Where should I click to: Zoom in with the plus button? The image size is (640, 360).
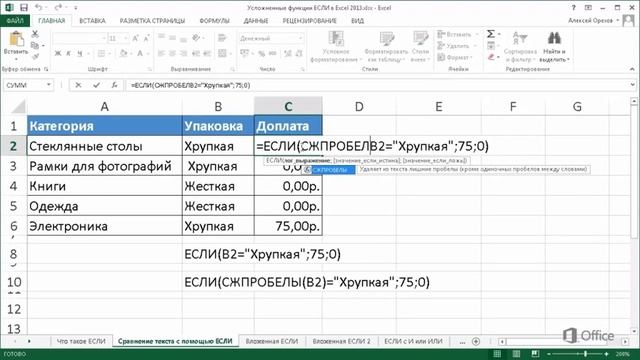tap(607, 354)
